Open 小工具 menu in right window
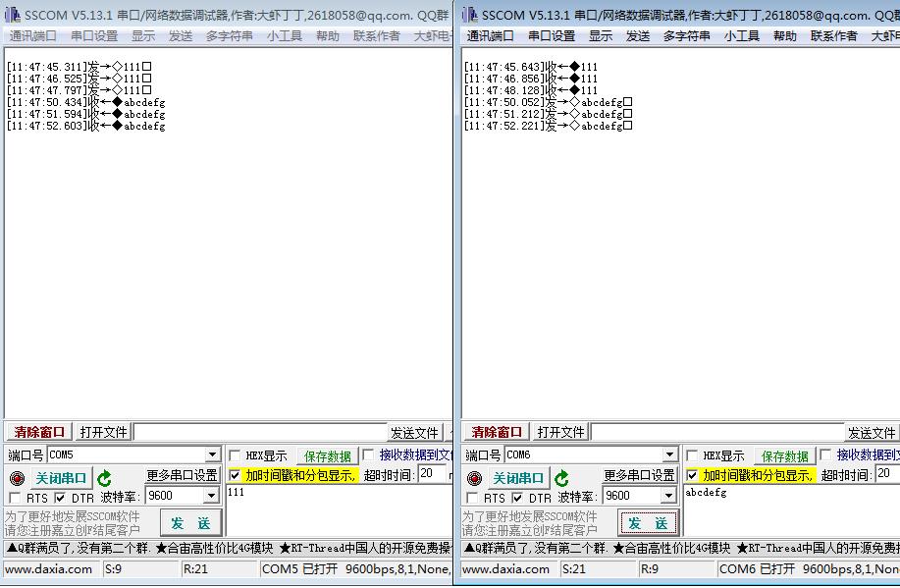Screen dimensions: 900x588 point(742,36)
